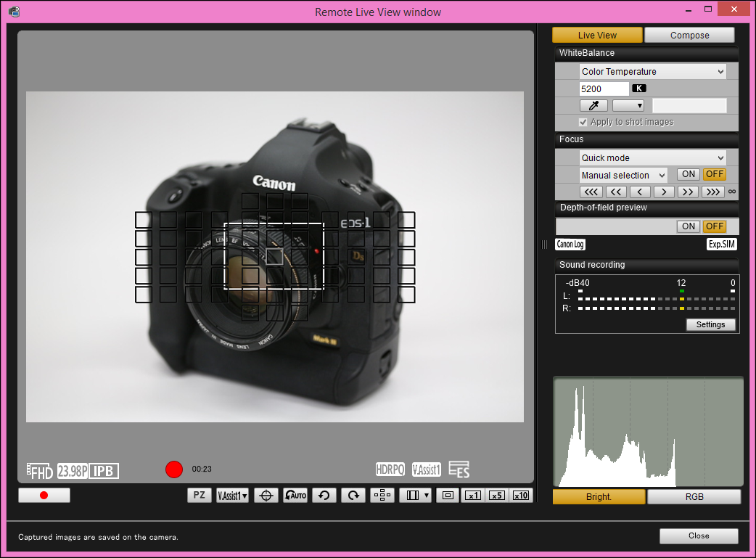Click the brightness histogram graph

coord(648,432)
